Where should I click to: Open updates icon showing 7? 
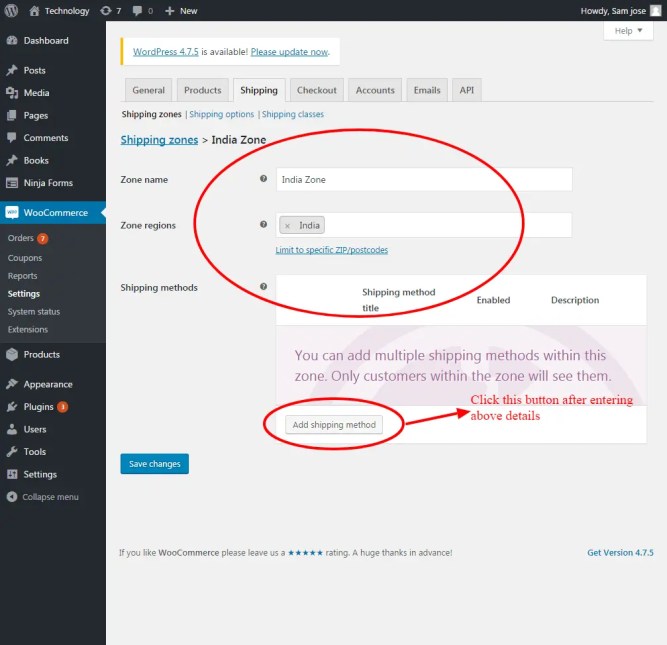pyautogui.click(x=105, y=11)
